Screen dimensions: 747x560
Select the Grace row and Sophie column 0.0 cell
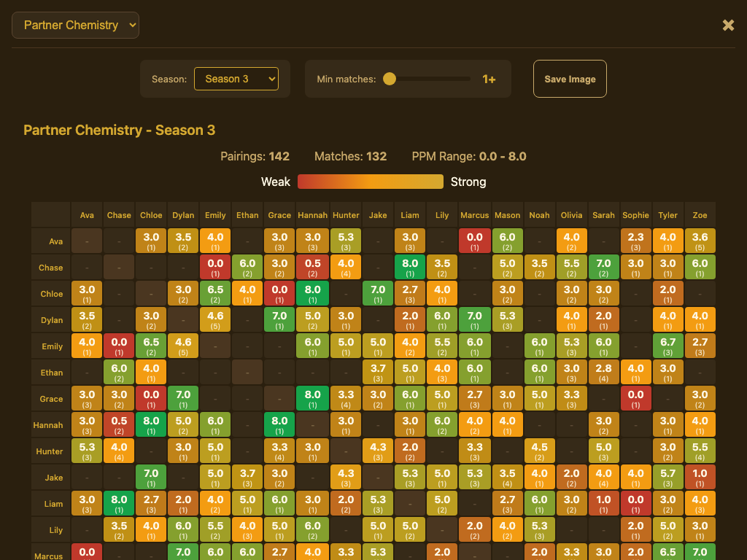pyautogui.click(x=635, y=398)
